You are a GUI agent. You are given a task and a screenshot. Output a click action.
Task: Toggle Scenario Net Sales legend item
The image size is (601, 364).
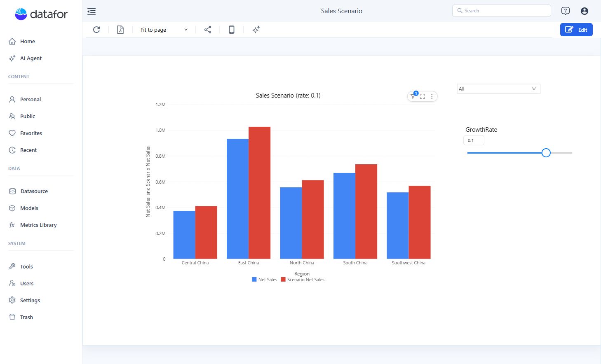(x=303, y=280)
